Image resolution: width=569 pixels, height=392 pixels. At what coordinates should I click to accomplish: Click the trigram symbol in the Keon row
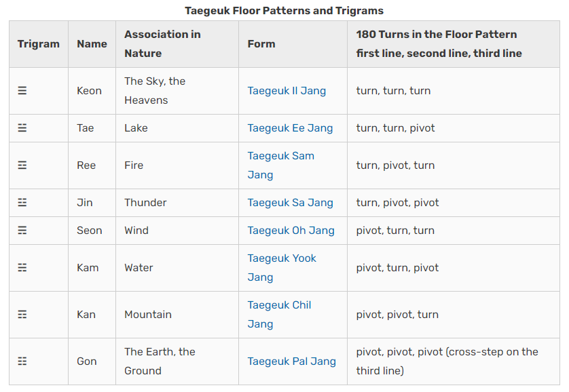pyautogui.click(x=22, y=91)
